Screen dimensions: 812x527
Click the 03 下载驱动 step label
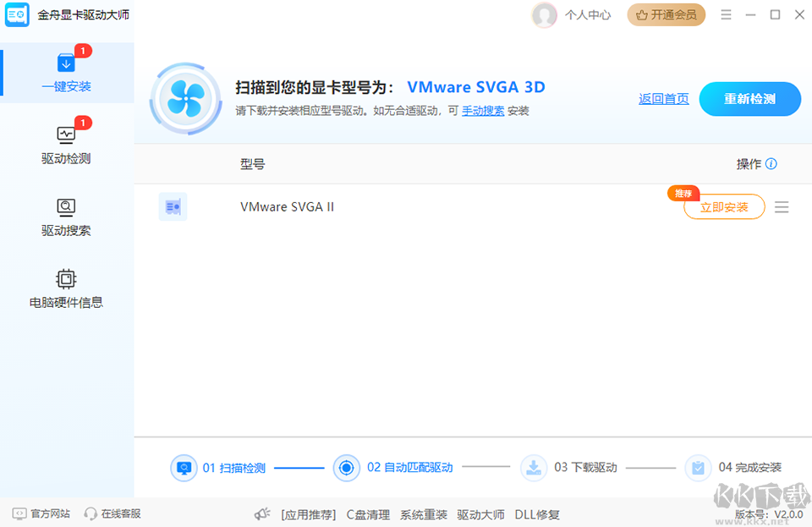tap(585, 468)
